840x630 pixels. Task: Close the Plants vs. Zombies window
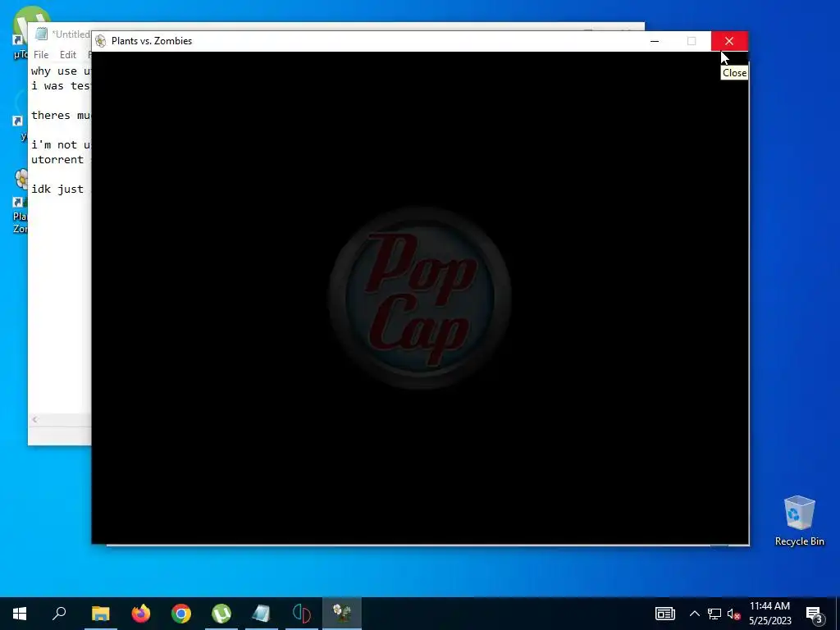[x=729, y=41]
